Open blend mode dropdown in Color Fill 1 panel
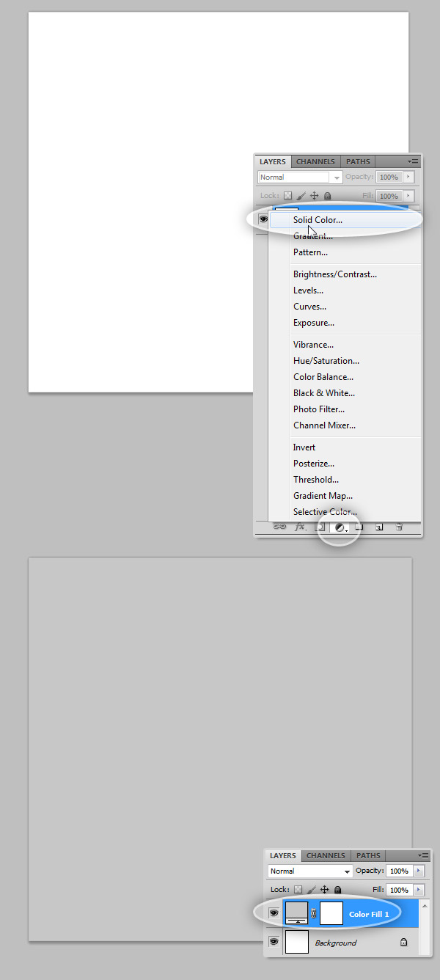The width and height of the screenshot is (440, 980). click(x=309, y=871)
